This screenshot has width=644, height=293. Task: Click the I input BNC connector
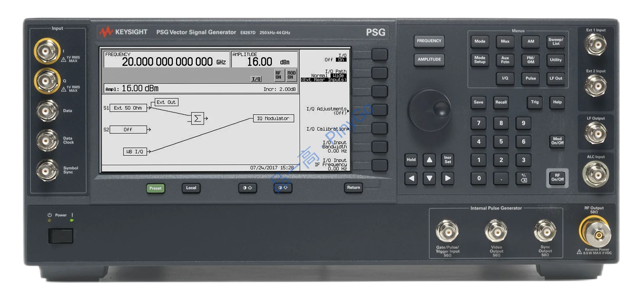47,51
